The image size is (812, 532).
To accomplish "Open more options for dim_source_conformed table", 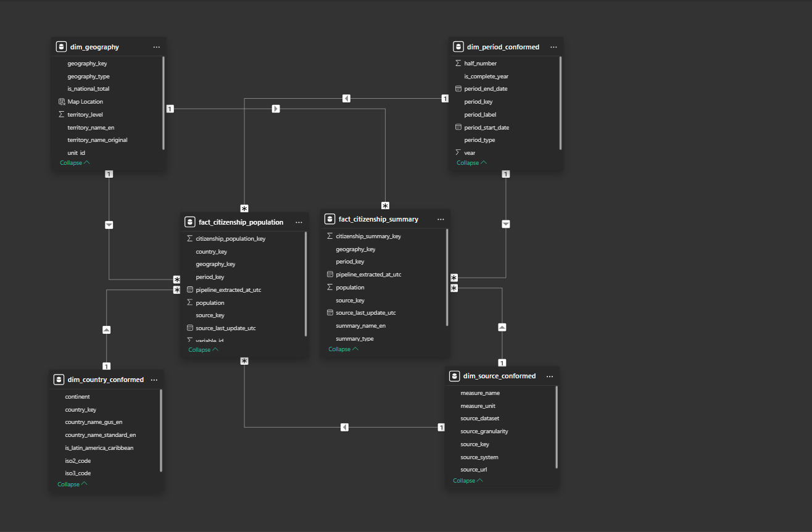I will (550, 376).
